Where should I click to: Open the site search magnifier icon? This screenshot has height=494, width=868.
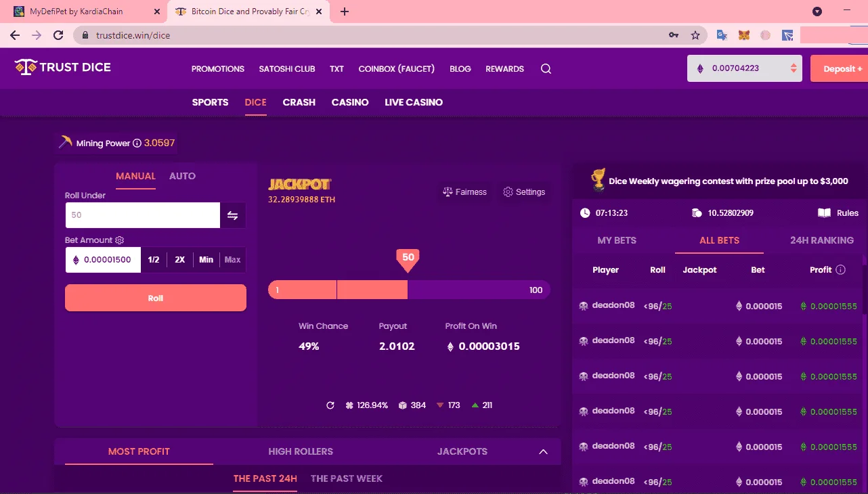tap(546, 69)
